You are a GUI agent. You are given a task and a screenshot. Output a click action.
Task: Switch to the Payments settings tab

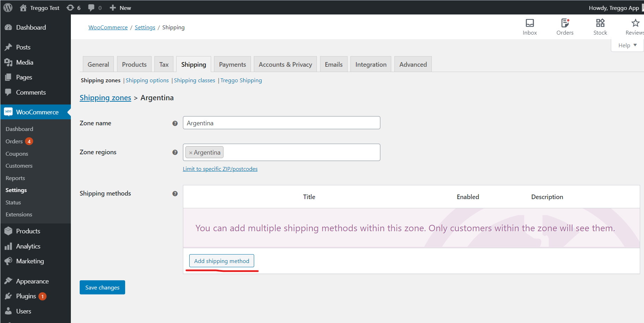click(232, 64)
